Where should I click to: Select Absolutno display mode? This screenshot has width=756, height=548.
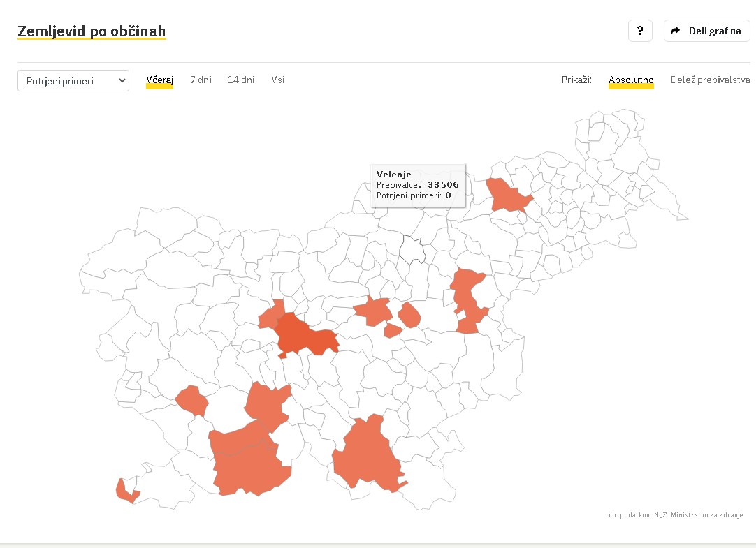631,80
